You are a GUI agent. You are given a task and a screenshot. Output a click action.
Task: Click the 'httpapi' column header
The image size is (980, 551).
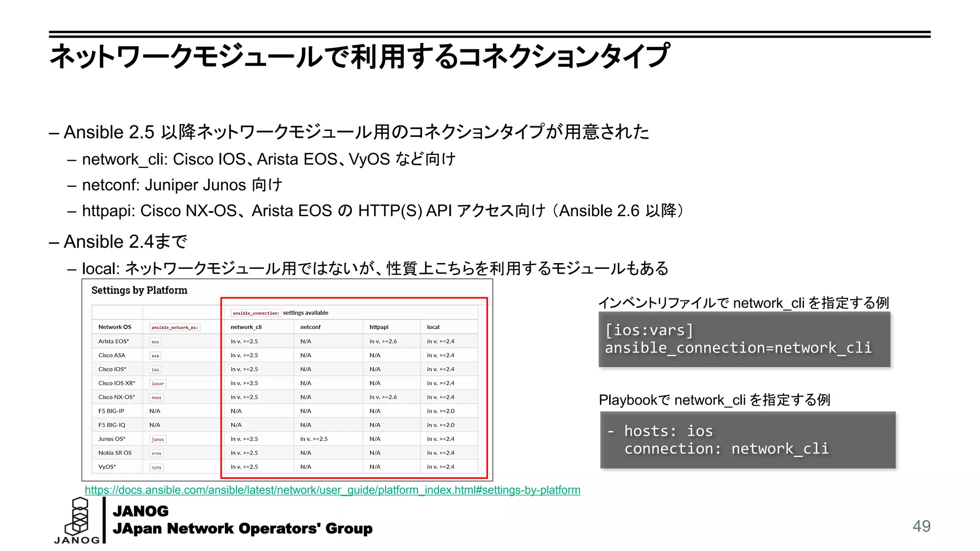379,327
